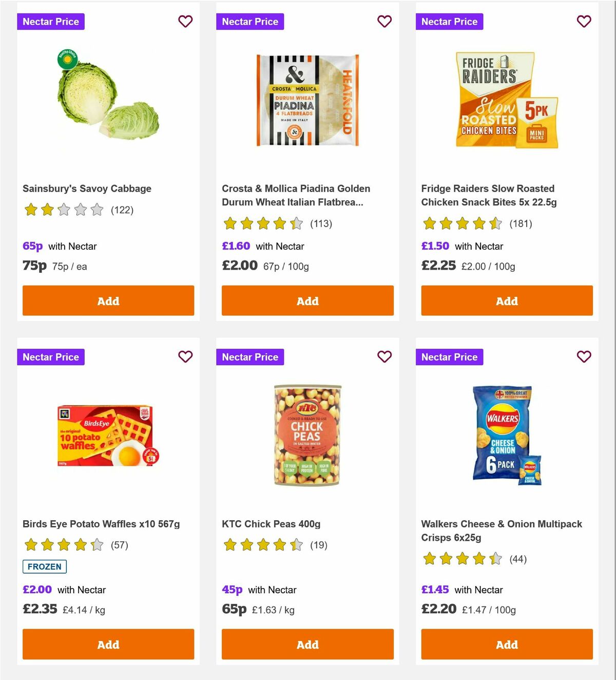Favourite the Sainsbury's Savoy Cabbage
616x680 pixels.
tap(185, 22)
